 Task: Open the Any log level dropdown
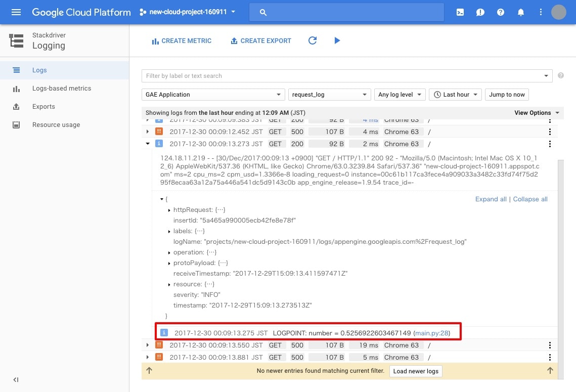(400, 95)
